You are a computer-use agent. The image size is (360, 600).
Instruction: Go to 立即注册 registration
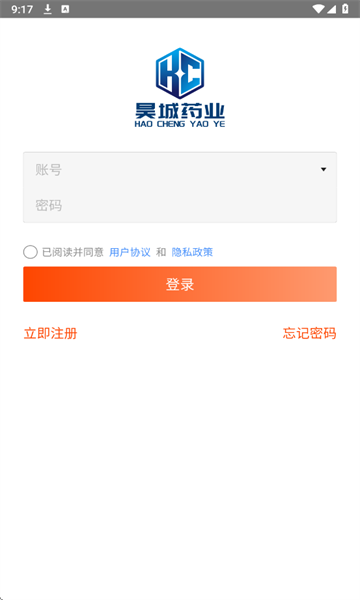click(50, 333)
